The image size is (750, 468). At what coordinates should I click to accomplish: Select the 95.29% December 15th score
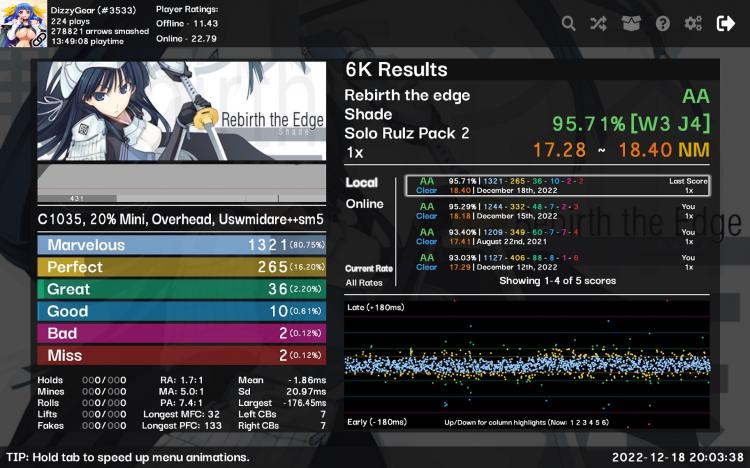point(557,211)
